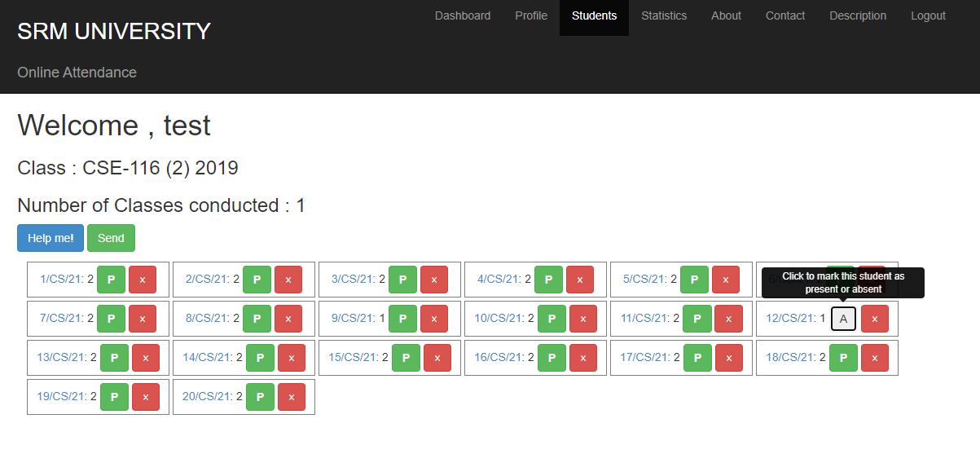Open student link 7/CS/21
The image size is (980, 454).
[x=62, y=319]
